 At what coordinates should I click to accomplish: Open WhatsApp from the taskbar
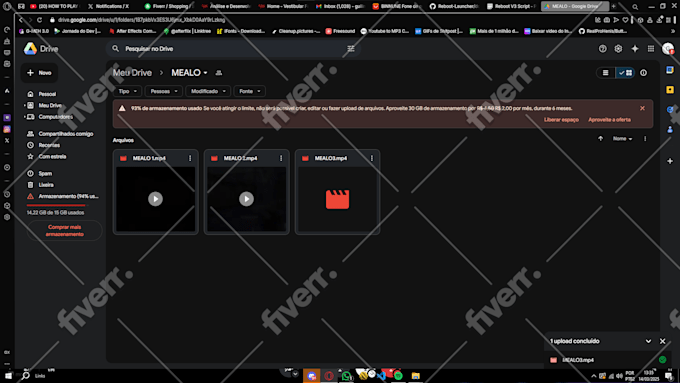click(346, 376)
